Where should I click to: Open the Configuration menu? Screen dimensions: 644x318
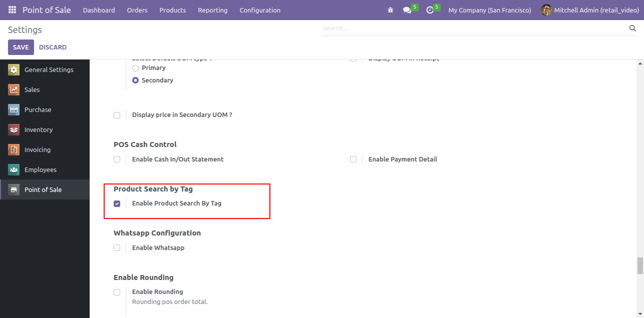pyautogui.click(x=260, y=10)
